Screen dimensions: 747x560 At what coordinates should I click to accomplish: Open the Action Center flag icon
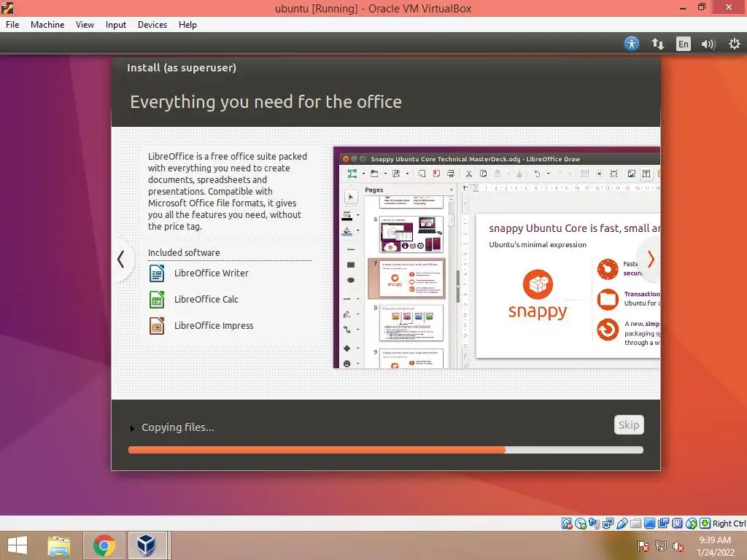(643, 546)
